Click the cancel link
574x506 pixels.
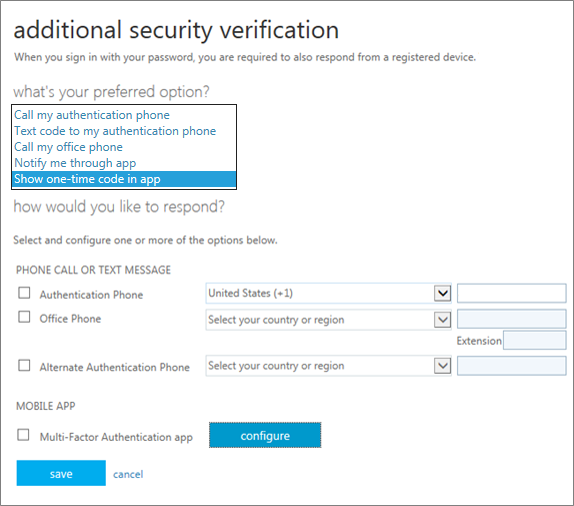coord(128,475)
